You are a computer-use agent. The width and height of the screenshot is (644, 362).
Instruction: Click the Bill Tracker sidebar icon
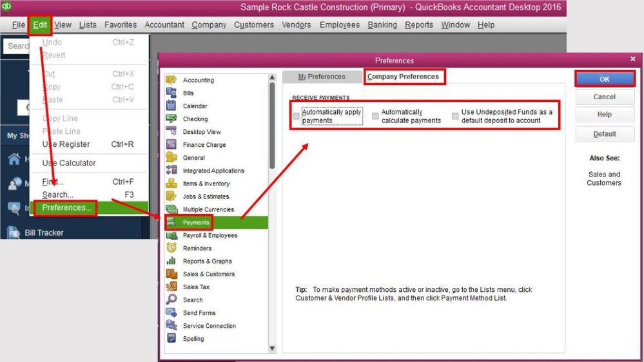click(14, 233)
